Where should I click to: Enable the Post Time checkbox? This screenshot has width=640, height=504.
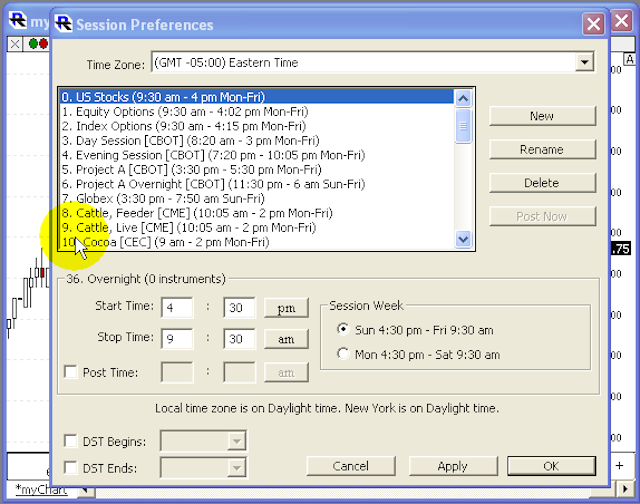tap(71, 373)
